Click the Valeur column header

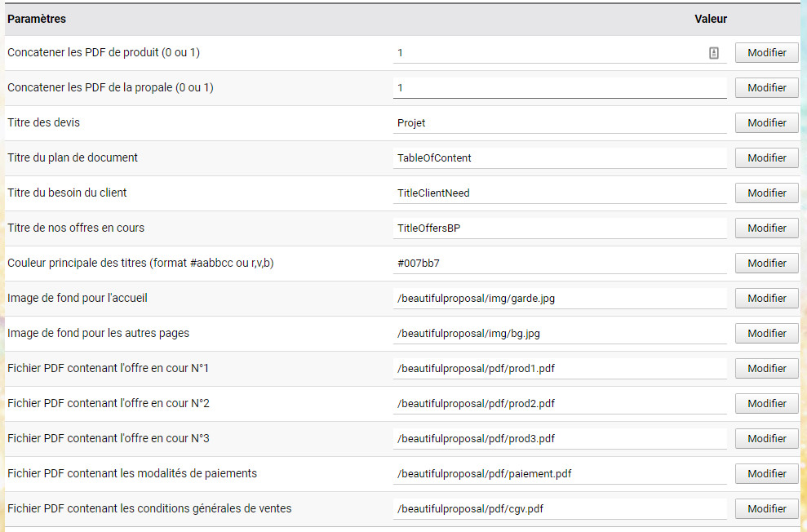711,19
